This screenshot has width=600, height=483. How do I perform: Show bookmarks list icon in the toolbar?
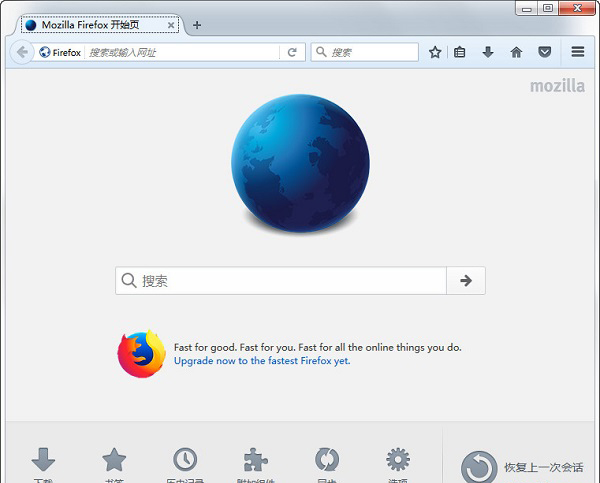click(x=460, y=52)
